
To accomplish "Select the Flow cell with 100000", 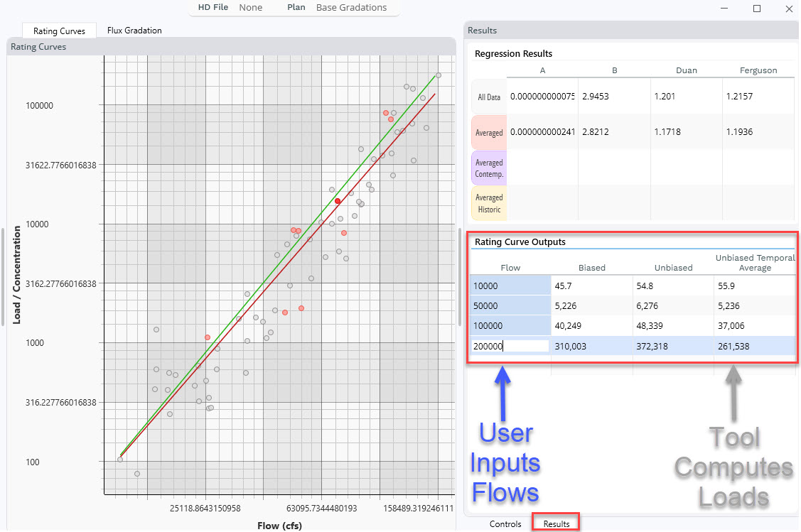I will tap(510, 326).
